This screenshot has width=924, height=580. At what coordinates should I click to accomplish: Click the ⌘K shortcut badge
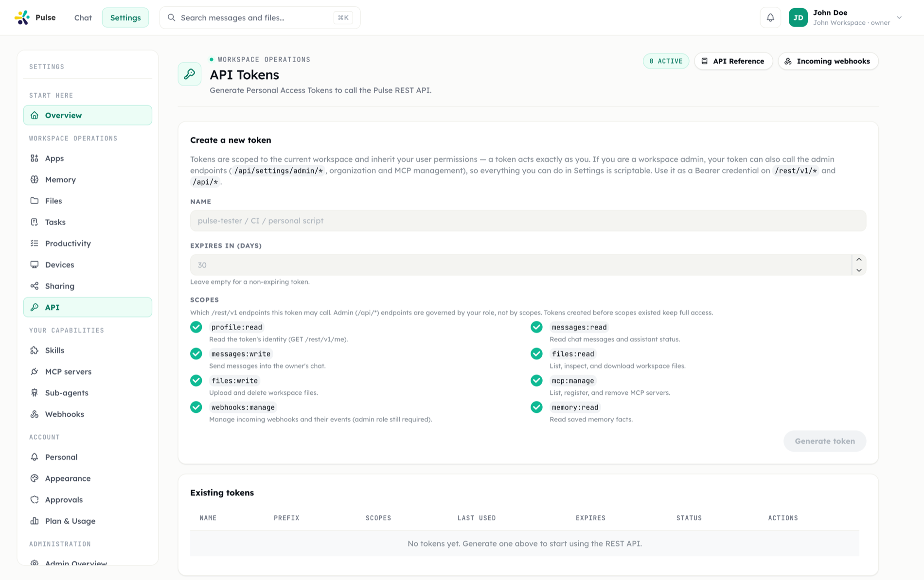point(343,18)
